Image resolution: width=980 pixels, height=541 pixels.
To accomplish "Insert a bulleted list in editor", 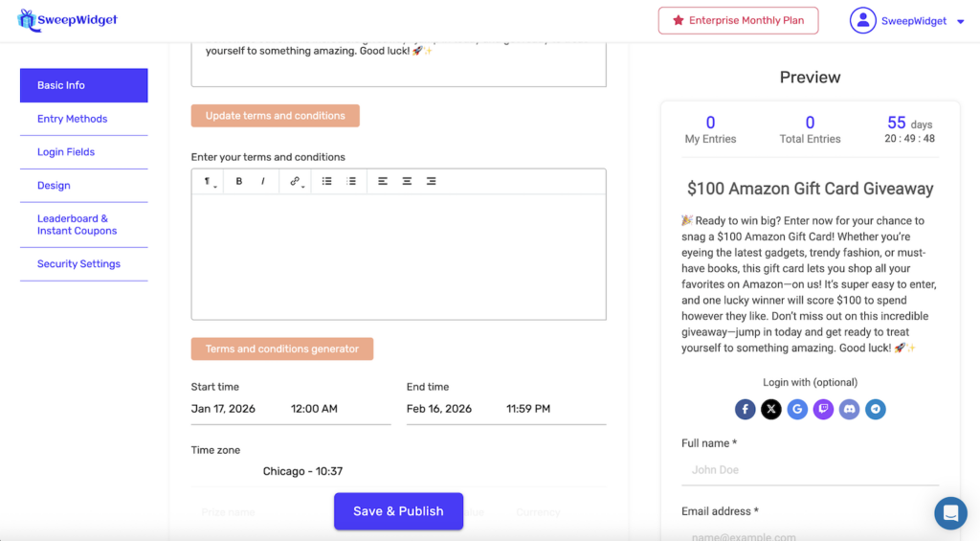I will click(327, 181).
